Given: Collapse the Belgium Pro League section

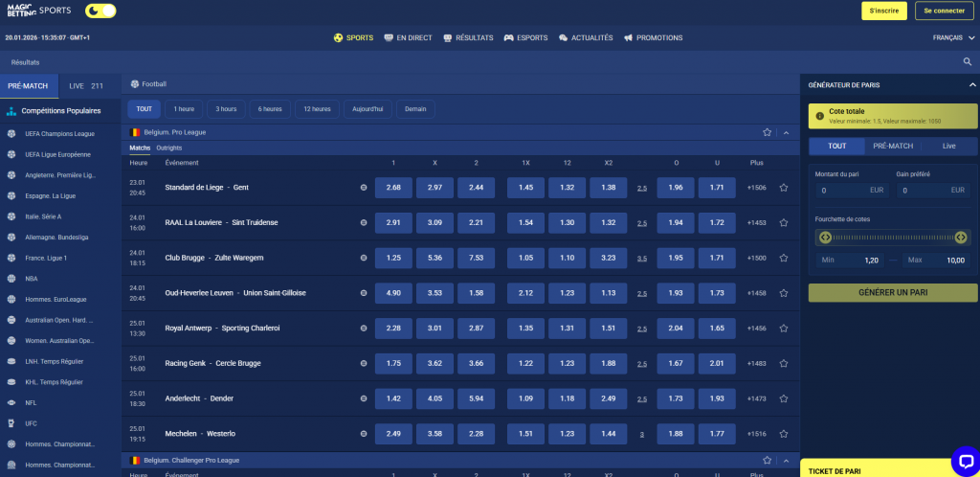Looking at the screenshot, I should point(787,132).
